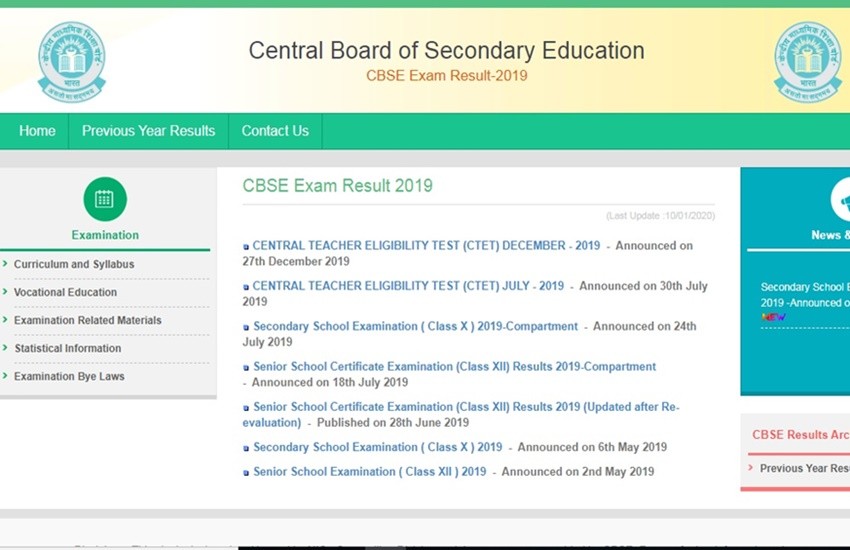The height and width of the screenshot is (550, 850).
Task: Open Vocational Education sidebar link
Action: (x=65, y=292)
